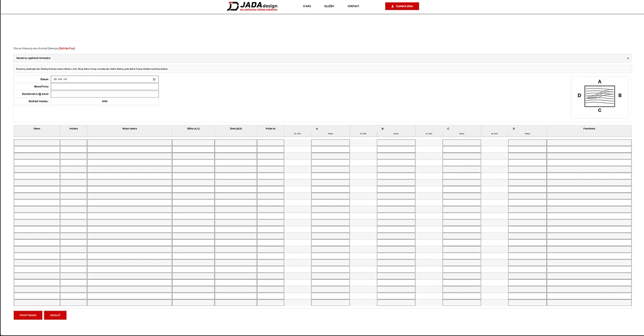This screenshot has width=644, height=336.
Task: Go to the SLUŽBY menu item
Action: (x=329, y=6)
